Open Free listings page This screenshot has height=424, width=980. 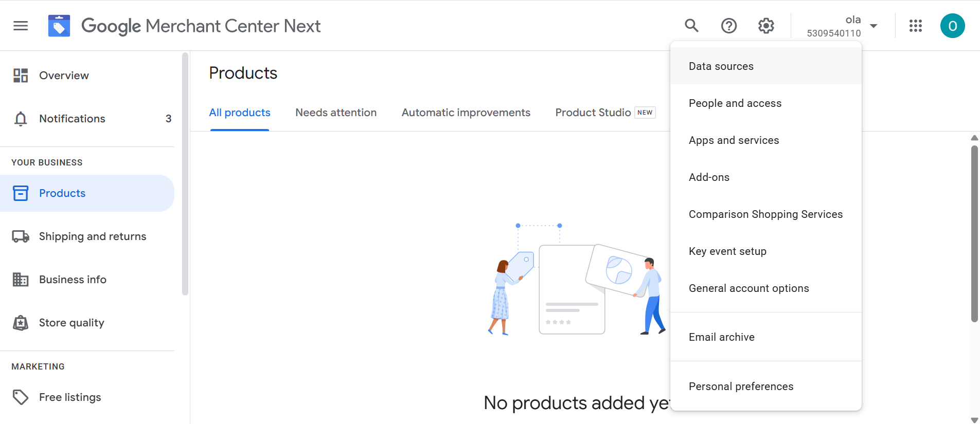point(70,397)
